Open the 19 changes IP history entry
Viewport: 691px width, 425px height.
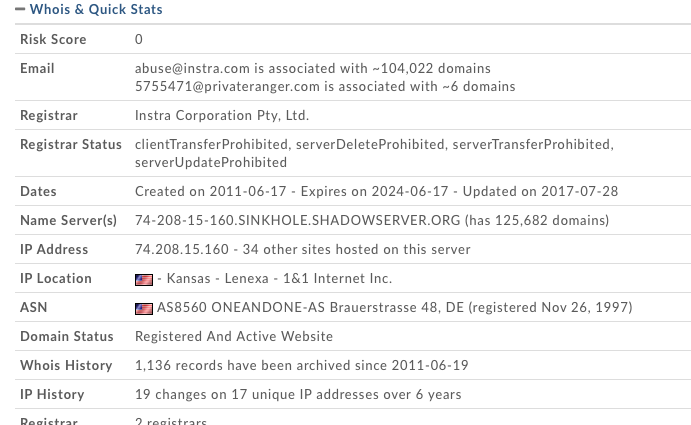pyautogui.click(x=298, y=395)
